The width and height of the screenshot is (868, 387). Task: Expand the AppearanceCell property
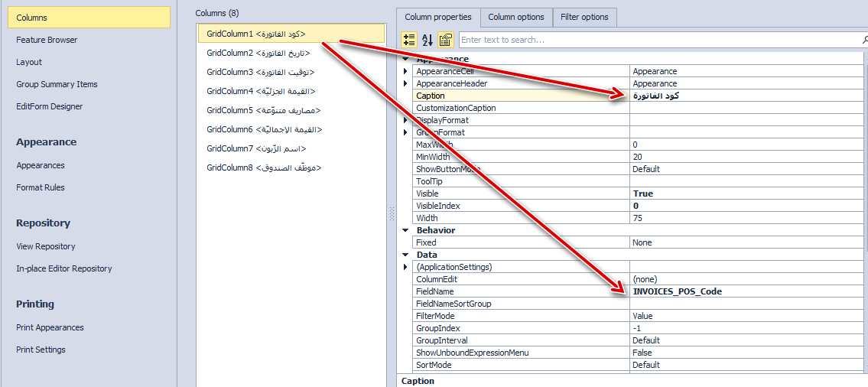tap(405, 71)
